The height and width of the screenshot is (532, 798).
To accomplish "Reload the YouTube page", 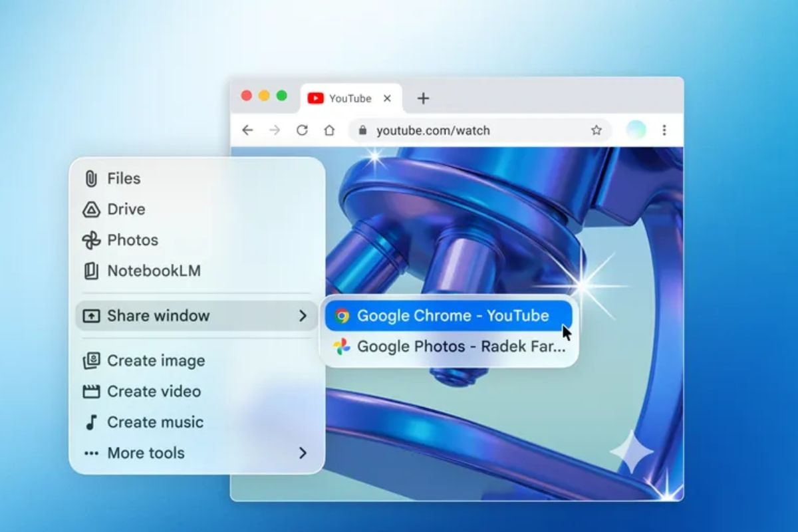I will (302, 130).
